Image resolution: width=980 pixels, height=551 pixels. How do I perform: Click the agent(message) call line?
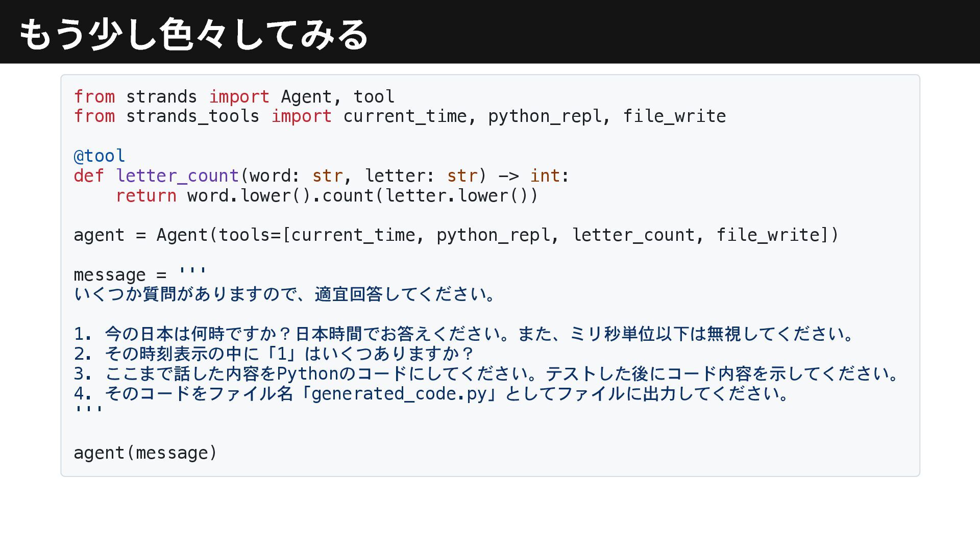pos(145,453)
